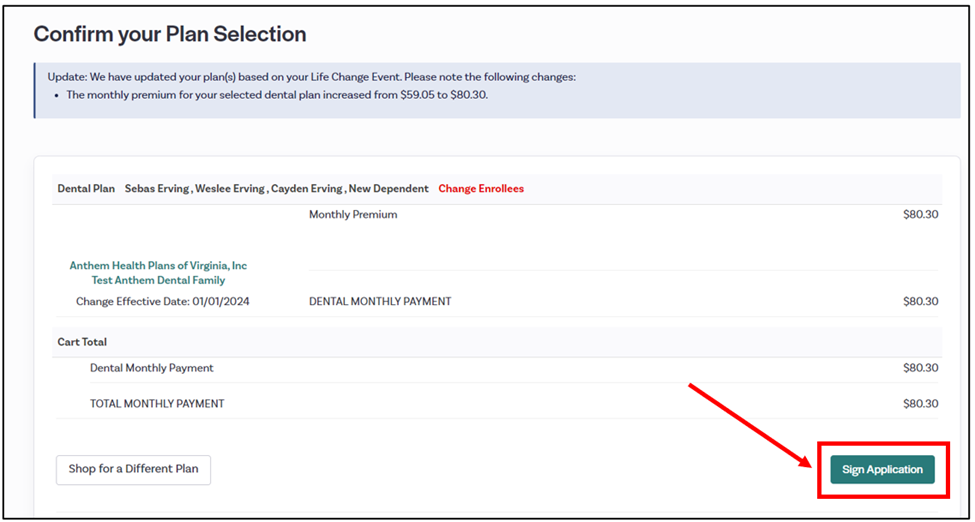Click Dental Monthly Payment under Cart Total
The width and height of the screenshot is (975, 522).
(x=152, y=368)
